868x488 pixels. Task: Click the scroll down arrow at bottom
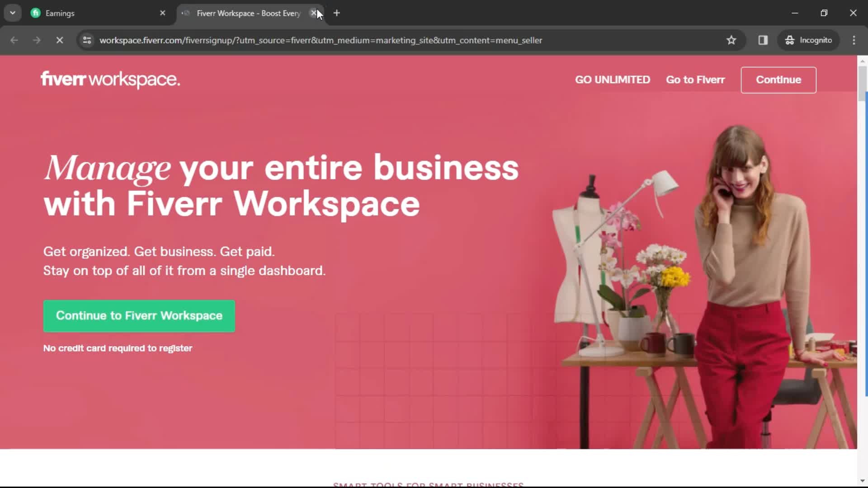(862, 481)
